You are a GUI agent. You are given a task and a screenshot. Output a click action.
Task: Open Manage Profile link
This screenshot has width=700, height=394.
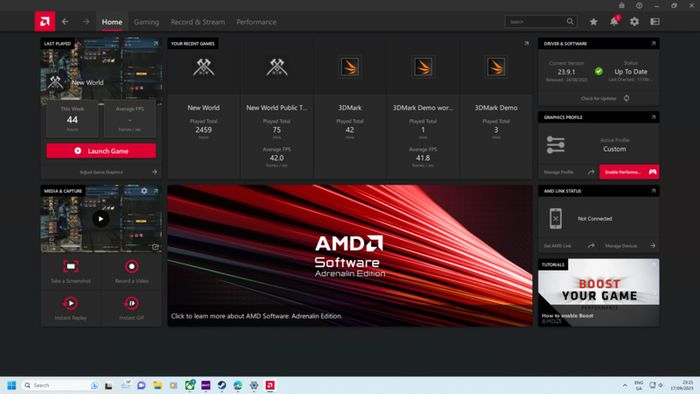point(559,172)
